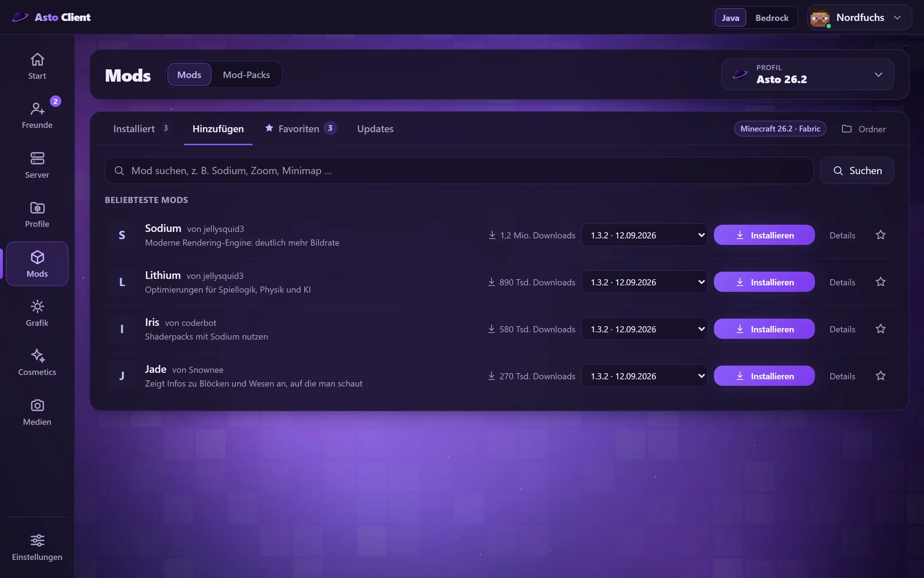Screen dimensions: 924x578
Task: Open the Favoriten tab
Action: click(x=301, y=129)
